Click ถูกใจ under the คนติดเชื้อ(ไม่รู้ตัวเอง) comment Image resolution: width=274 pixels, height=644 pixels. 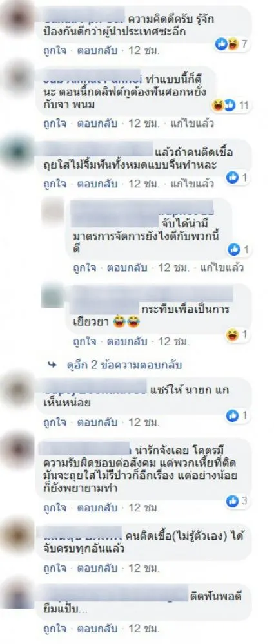[x=55, y=569]
